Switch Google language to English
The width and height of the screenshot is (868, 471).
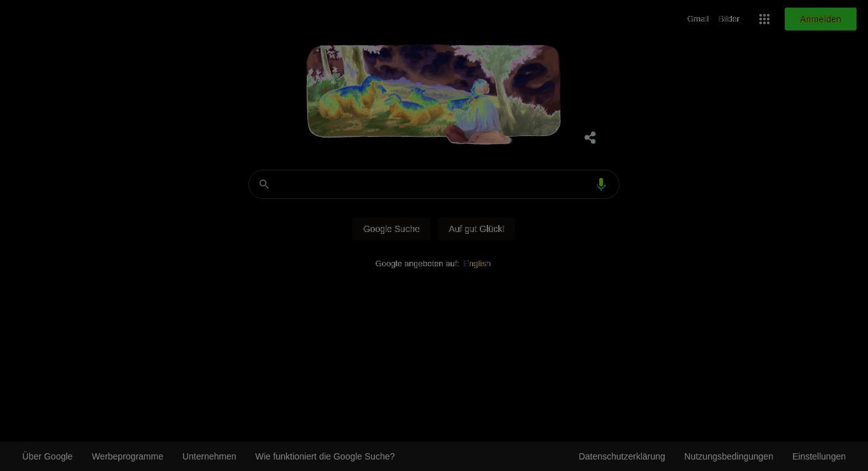[477, 264]
